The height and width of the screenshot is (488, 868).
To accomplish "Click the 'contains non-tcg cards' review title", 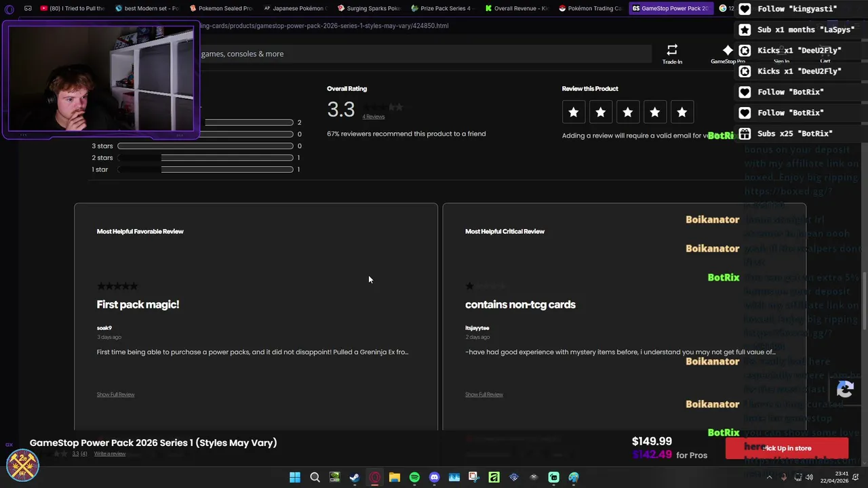I will 520,304.
